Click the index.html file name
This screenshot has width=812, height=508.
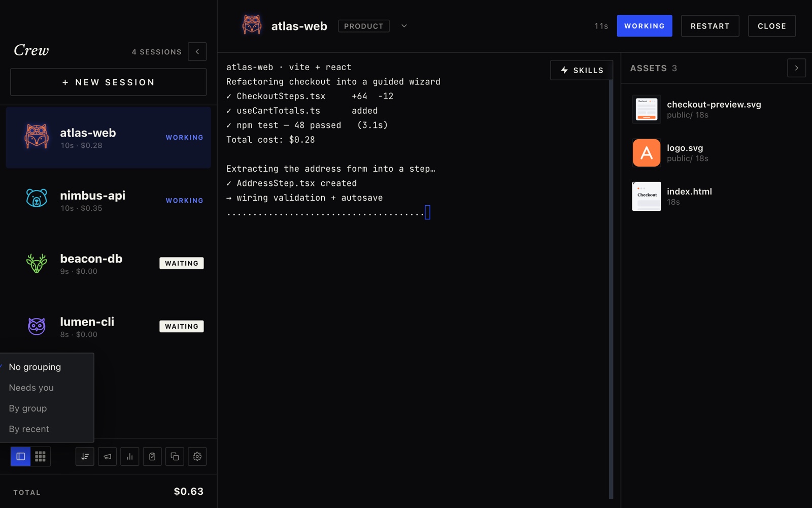[689, 192]
